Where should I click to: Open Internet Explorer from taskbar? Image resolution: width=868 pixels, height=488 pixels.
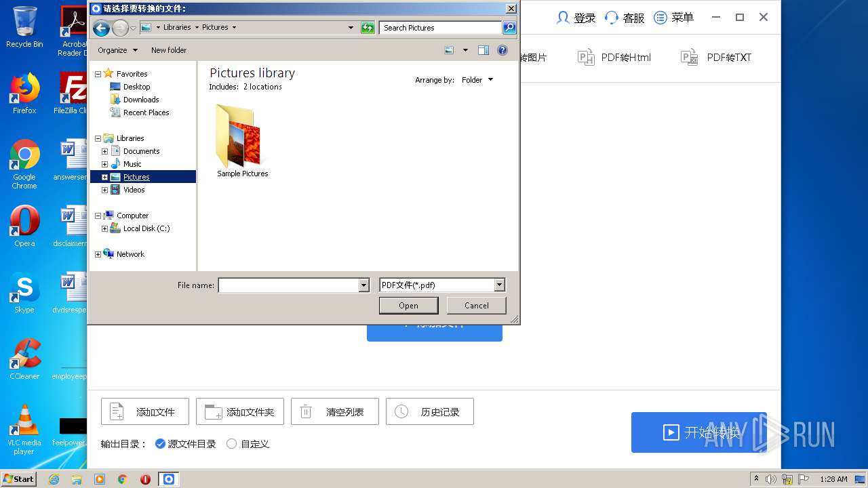click(x=54, y=479)
